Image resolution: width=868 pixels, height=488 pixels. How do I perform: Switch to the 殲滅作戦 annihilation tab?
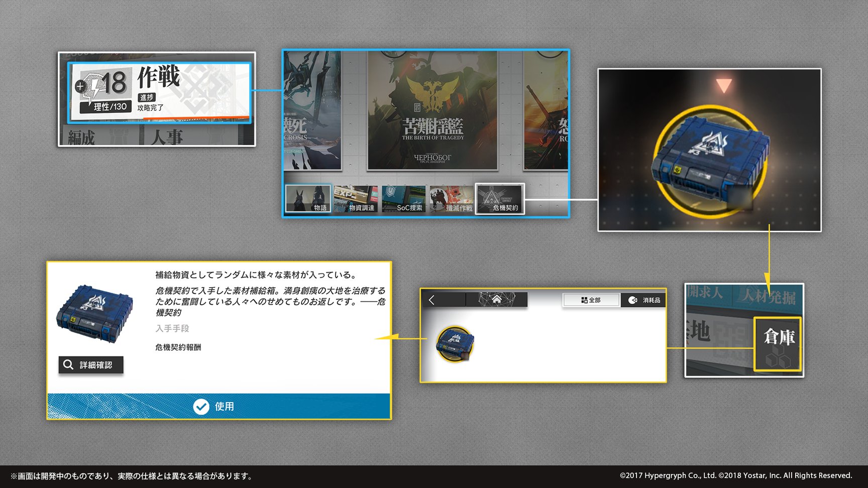tap(452, 198)
